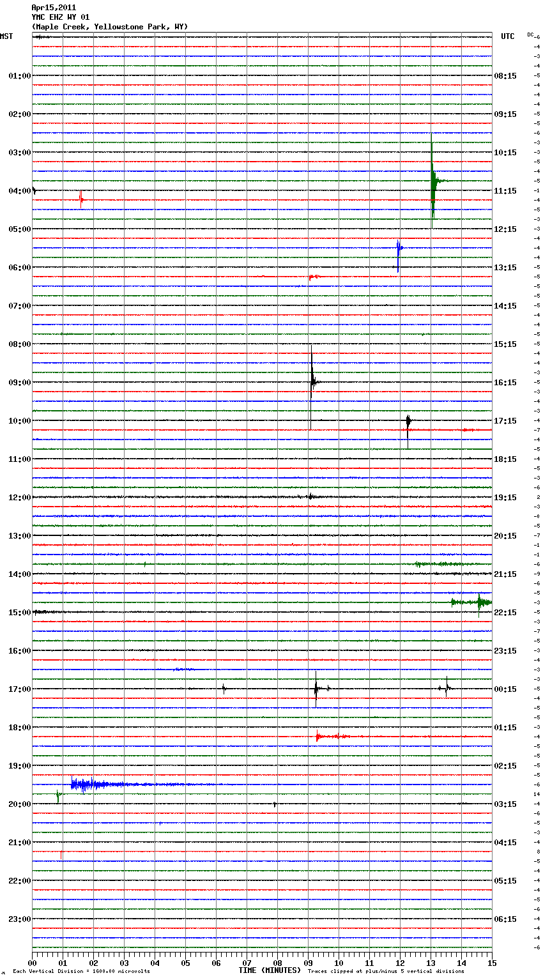The width and height of the screenshot is (543, 980).
Task: Click the largest black spike on 17:00 MST trace
Action: click(316, 689)
